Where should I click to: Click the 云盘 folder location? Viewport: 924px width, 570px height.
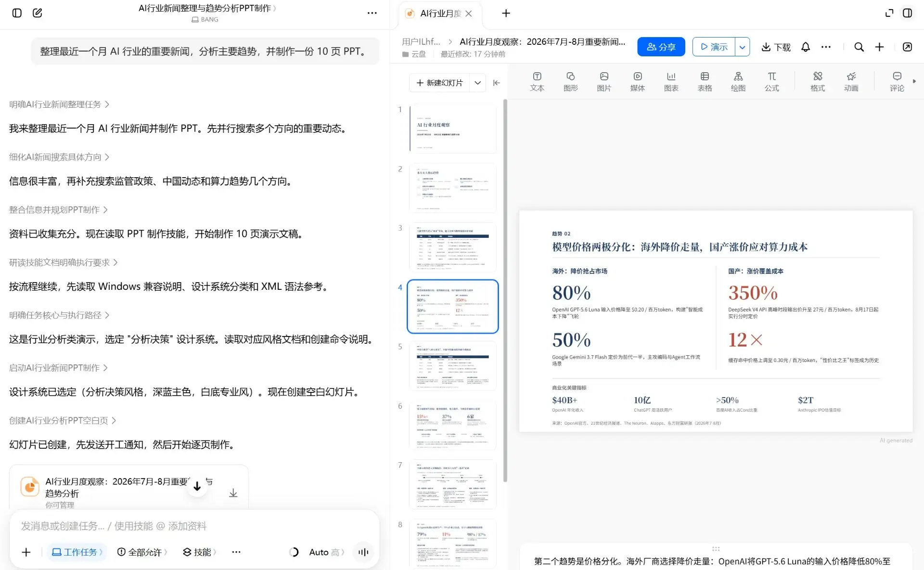tap(414, 54)
